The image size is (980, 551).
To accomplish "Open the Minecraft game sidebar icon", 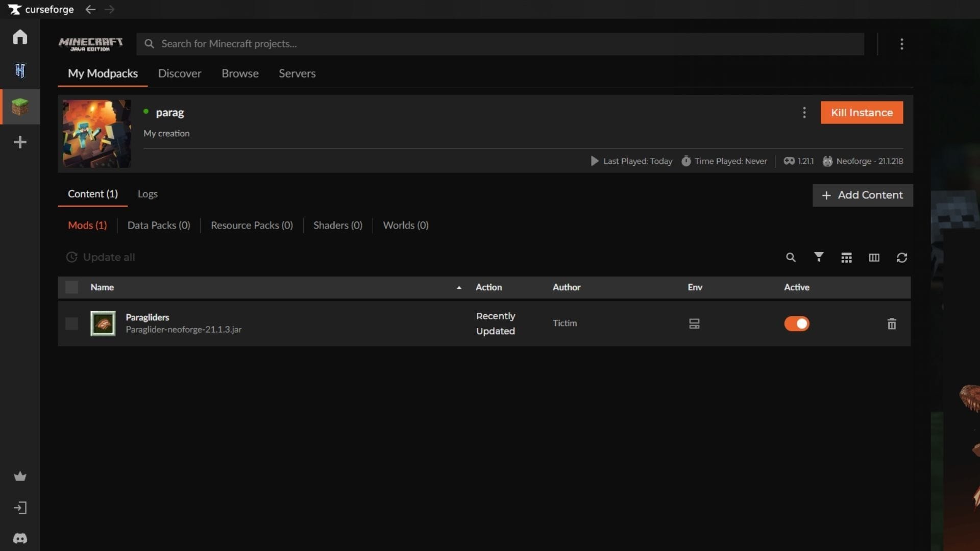I will pos(20,107).
